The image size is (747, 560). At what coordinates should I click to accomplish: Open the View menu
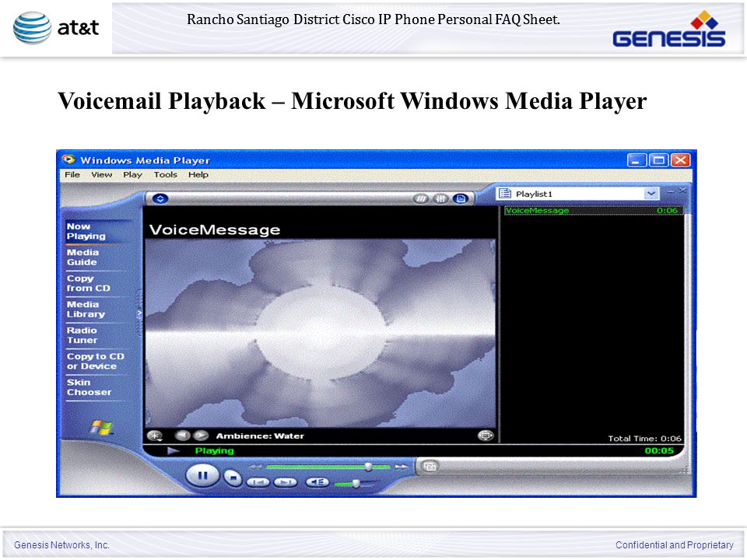[101, 175]
